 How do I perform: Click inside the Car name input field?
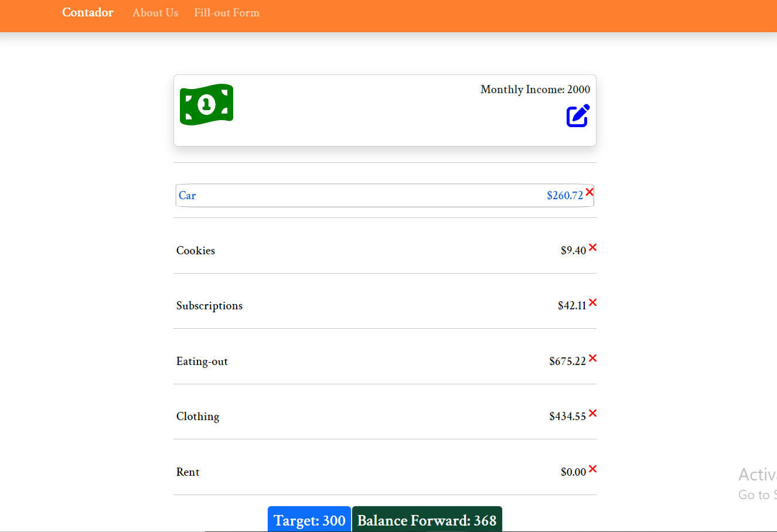[x=264, y=195]
